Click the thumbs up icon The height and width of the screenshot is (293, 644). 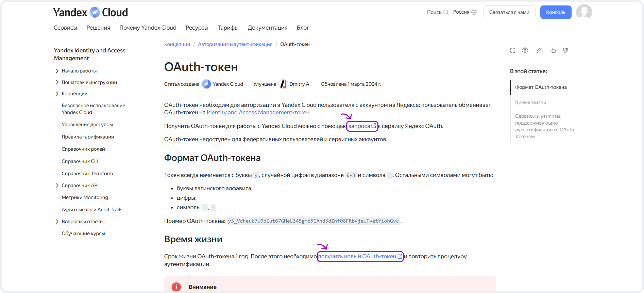pyautogui.click(x=553, y=50)
